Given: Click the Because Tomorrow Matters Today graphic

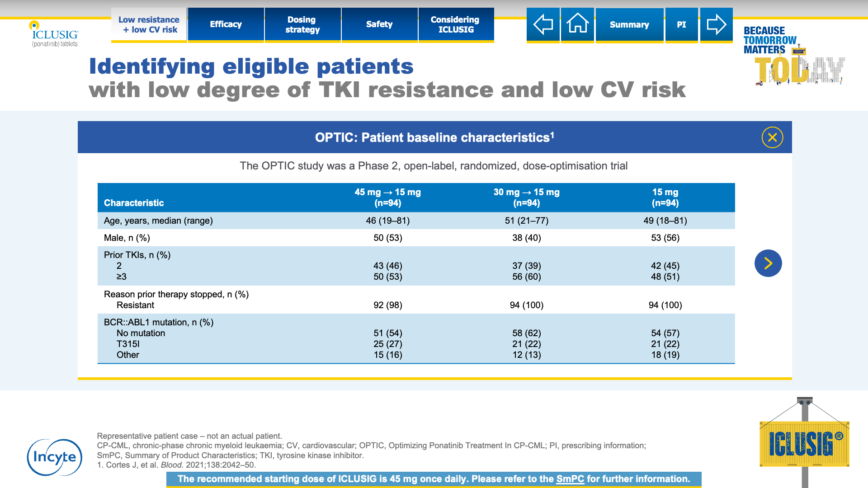Looking at the screenshot, I should (793, 56).
